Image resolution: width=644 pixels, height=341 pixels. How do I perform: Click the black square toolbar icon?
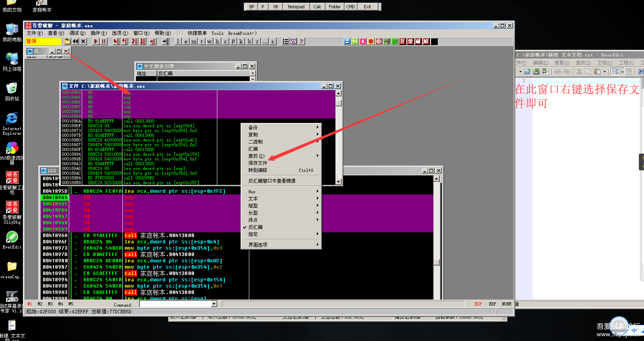point(434,41)
